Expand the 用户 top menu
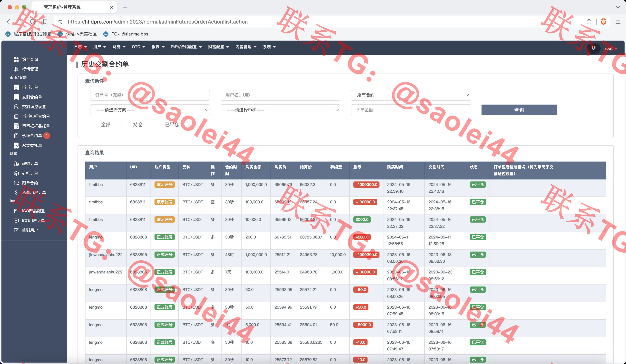This screenshot has width=626, height=364. 99,47
